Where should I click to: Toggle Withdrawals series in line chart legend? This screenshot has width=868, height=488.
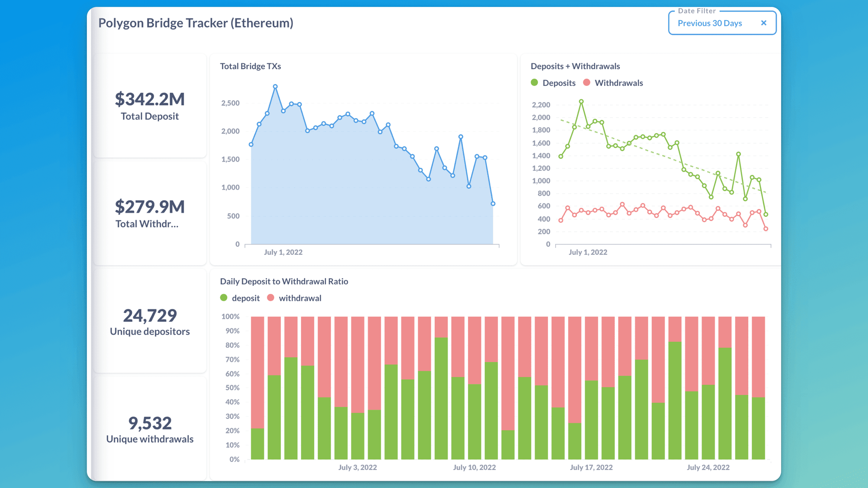(613, 83)
